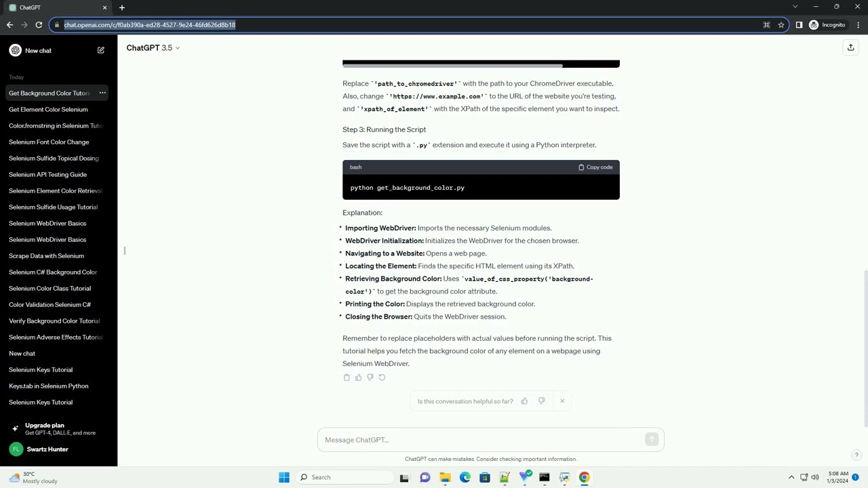This screenshot has width=868, height=488.
Task: Share this conversation using the share icon
Action: click(850, 47)
